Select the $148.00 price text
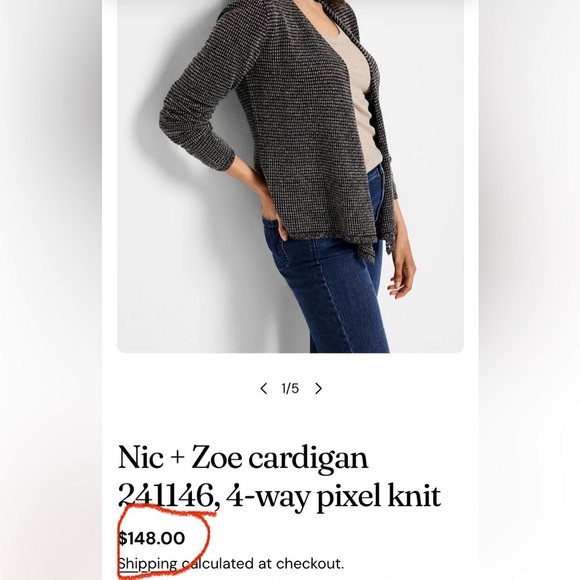The image size is (580, 580). [x=152, y=538]
